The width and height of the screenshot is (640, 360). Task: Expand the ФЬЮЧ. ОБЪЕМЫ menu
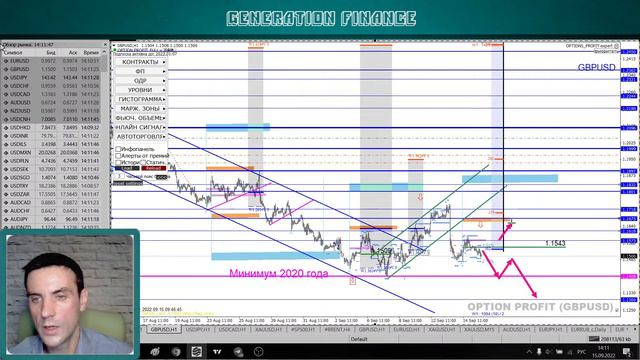coord(140,118)
